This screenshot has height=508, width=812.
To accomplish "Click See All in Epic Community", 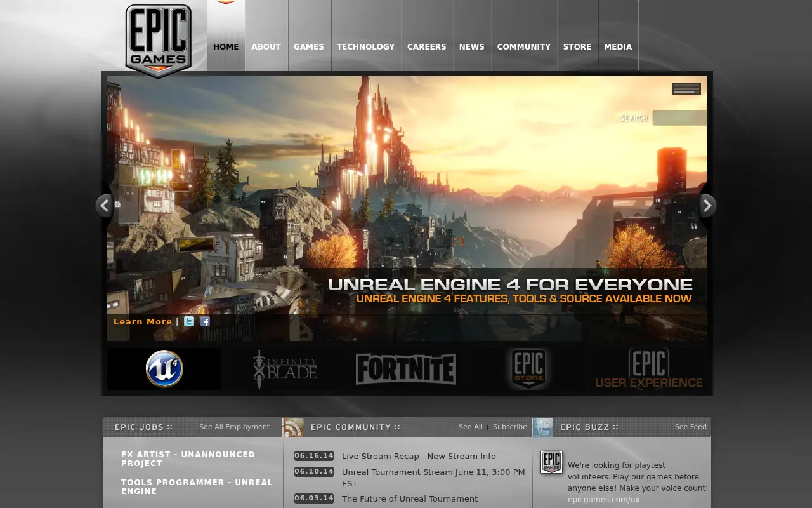I will coord(471,427).
